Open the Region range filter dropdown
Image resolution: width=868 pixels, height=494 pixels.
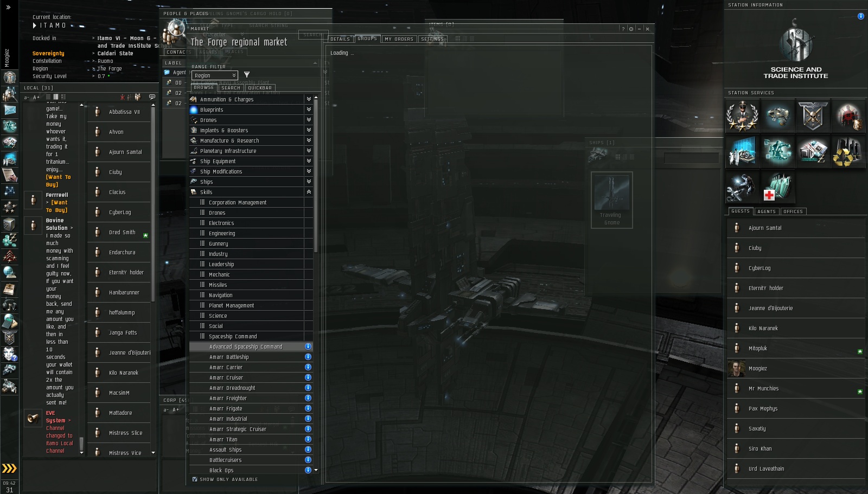215,75
